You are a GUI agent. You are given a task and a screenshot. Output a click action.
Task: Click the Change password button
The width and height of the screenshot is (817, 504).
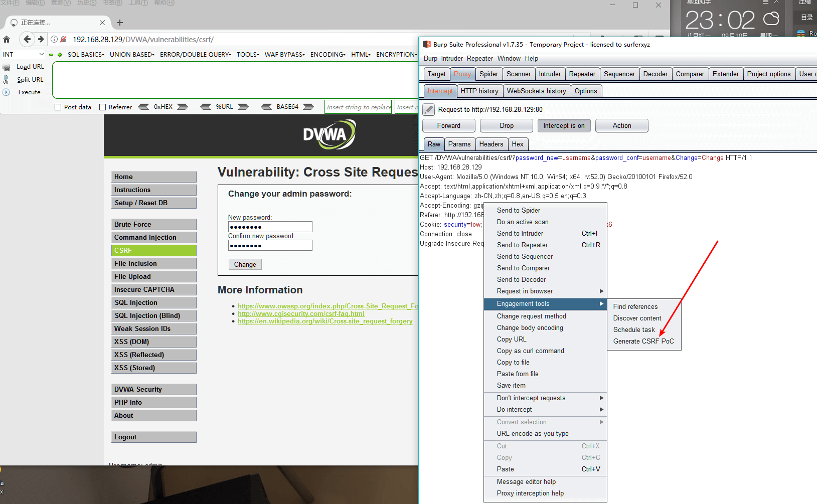tap(245, 264)
